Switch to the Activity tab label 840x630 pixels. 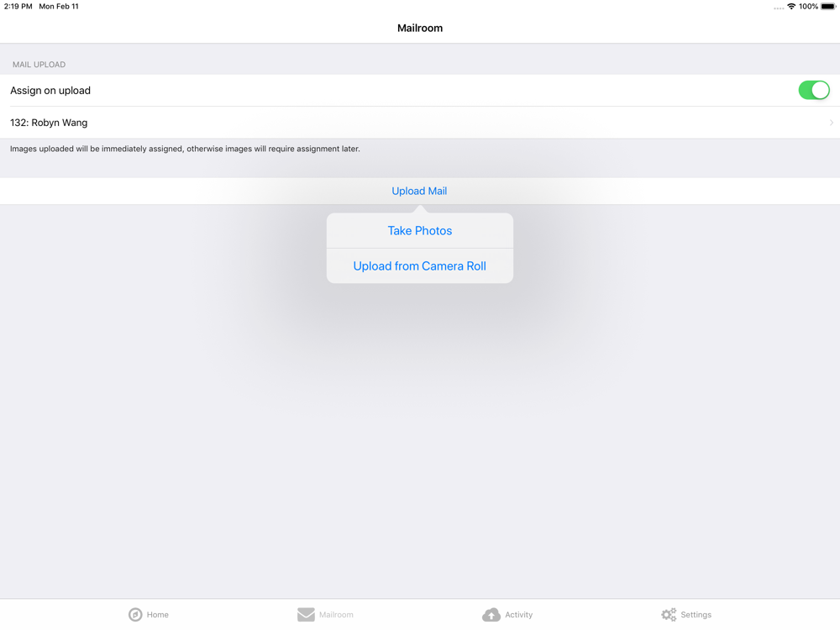coord(518,615)
